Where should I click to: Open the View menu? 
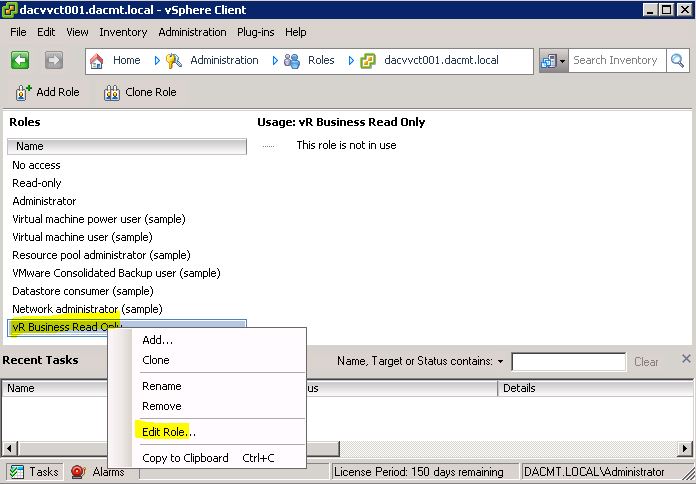point(77,32)
